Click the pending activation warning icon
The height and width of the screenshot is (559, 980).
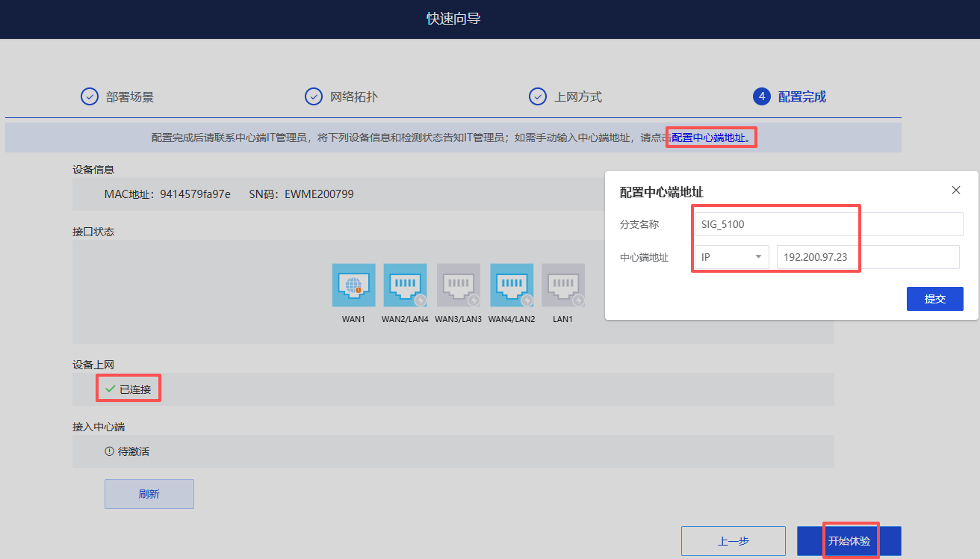click(109, 451)
